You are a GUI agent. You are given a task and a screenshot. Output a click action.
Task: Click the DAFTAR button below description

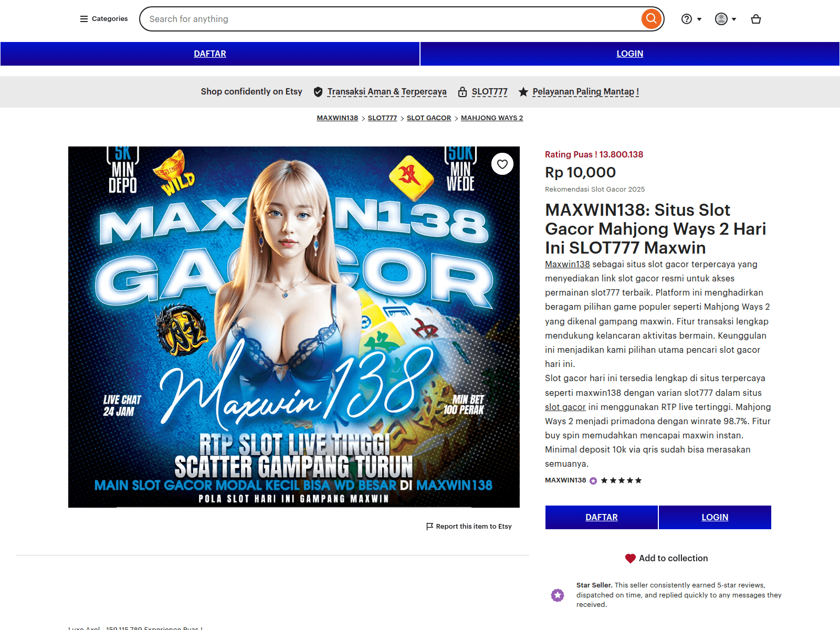click(602, 517)
